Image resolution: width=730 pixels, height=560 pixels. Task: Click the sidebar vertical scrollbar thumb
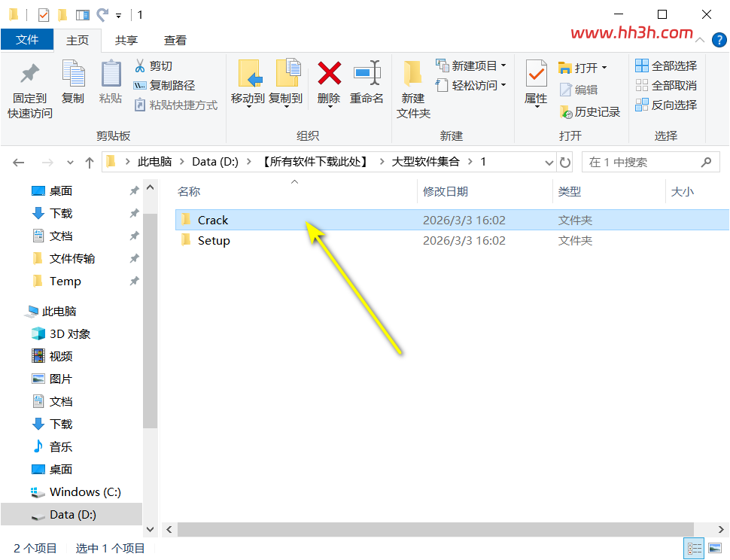coord(150,320)
